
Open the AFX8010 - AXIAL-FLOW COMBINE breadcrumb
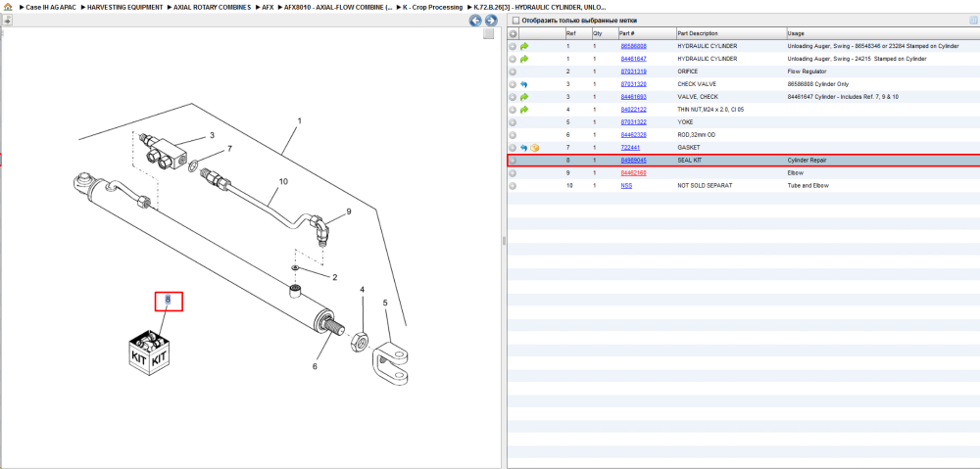tap(339, 7)
